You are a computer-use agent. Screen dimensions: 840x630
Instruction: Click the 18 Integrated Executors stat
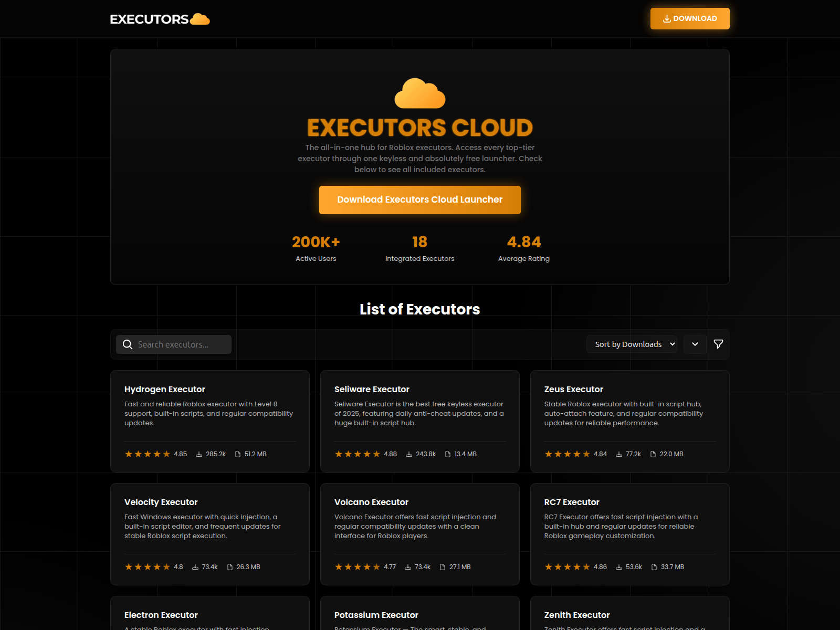click(420, 248)
